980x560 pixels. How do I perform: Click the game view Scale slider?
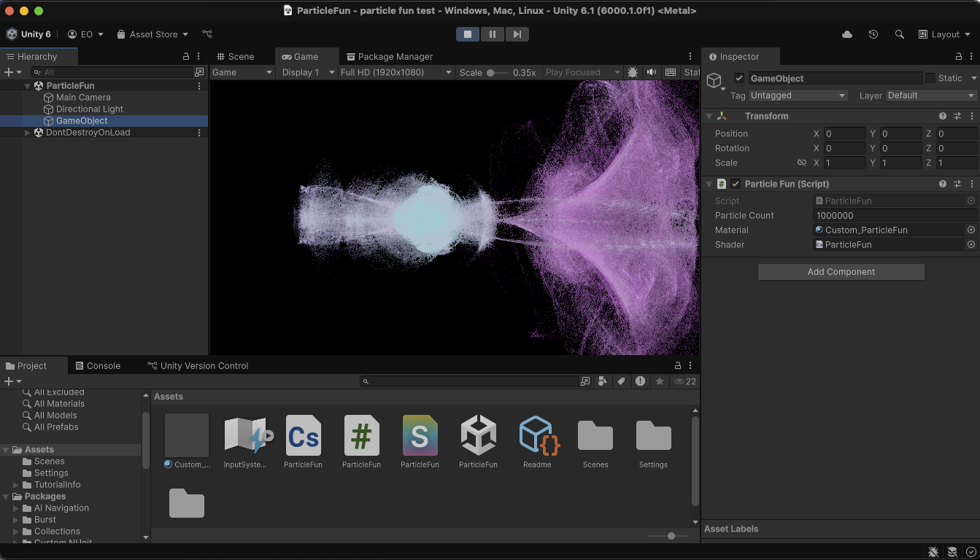(x=491, y=72)
